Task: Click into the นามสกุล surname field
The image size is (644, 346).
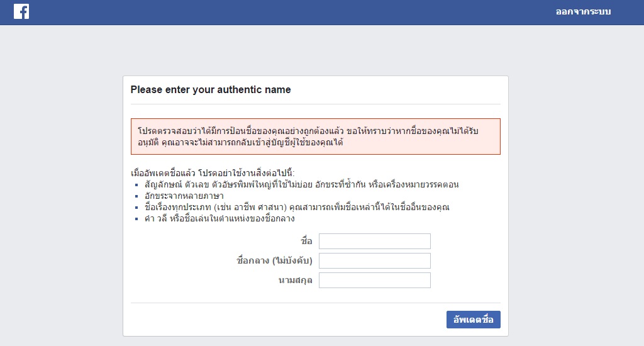Action: coord(375,280)
